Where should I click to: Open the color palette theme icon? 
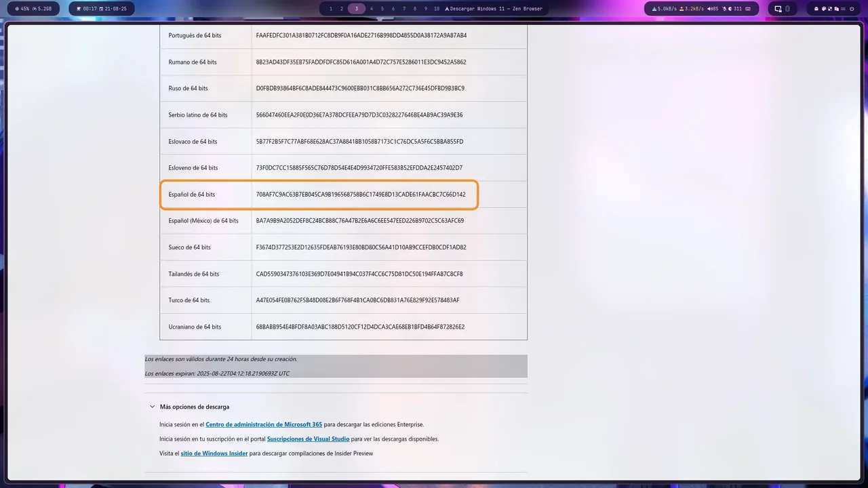pyautogui.click(x=824, y=9)
